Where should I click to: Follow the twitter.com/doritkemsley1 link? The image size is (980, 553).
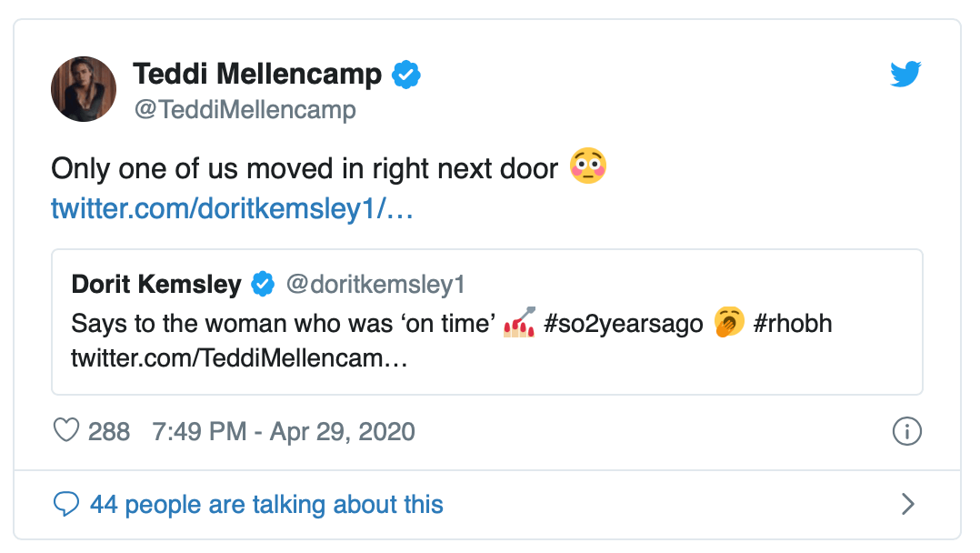pyautogui.click(x=233, y=208)
